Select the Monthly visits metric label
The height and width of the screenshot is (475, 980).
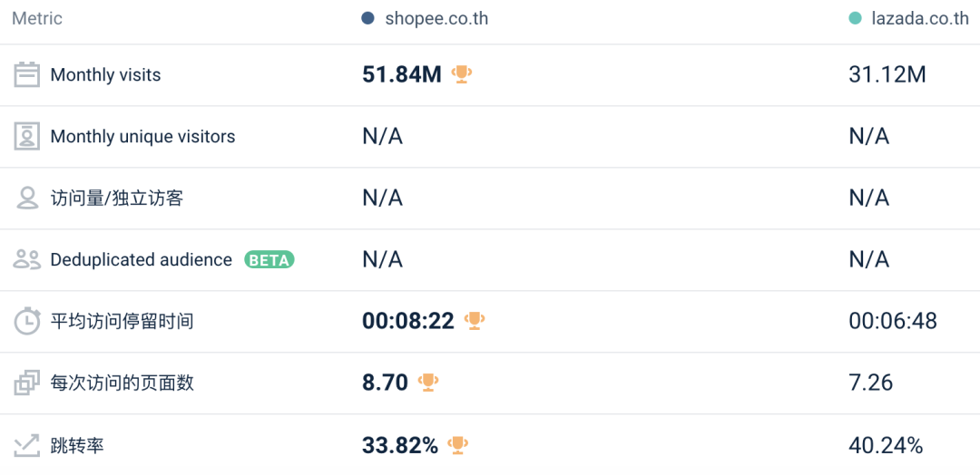tap(105, 75)
